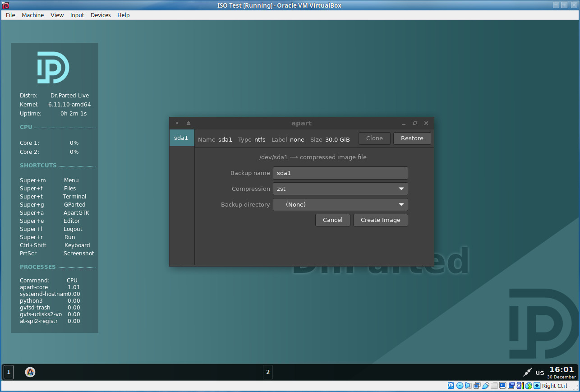Maximize the apart window
Image resolution: width=580 pixels, height=392 pixels.
coord(414,123)
